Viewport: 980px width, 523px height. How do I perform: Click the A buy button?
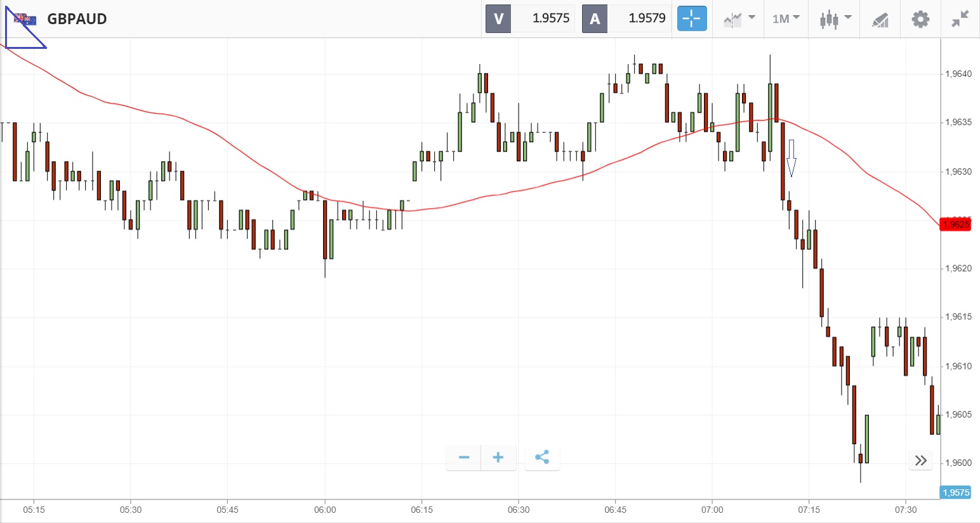tap(595, 18)
